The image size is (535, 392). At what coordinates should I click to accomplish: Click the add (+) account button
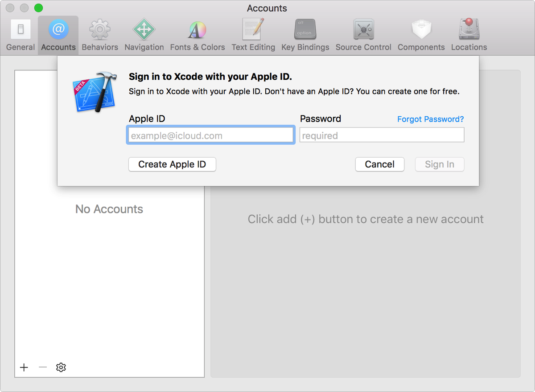click(x=24, y=367)
